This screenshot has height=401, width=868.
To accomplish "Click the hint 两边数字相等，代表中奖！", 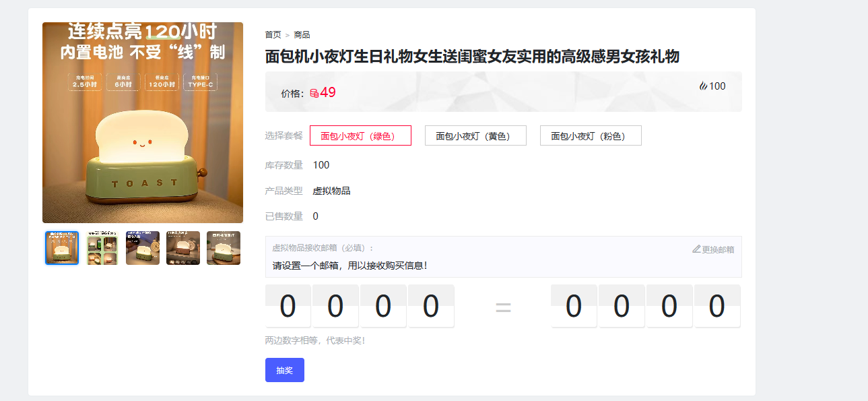I will click(315, 340).
